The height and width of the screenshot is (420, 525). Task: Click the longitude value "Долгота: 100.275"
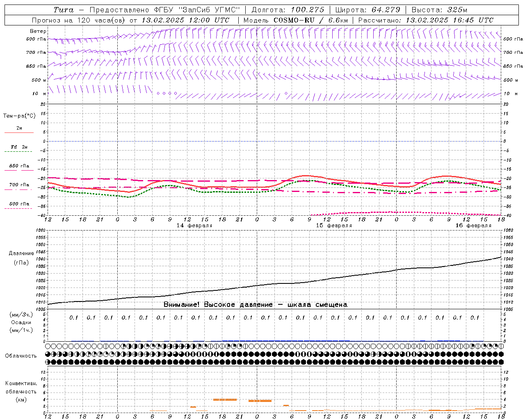[288, 10]
